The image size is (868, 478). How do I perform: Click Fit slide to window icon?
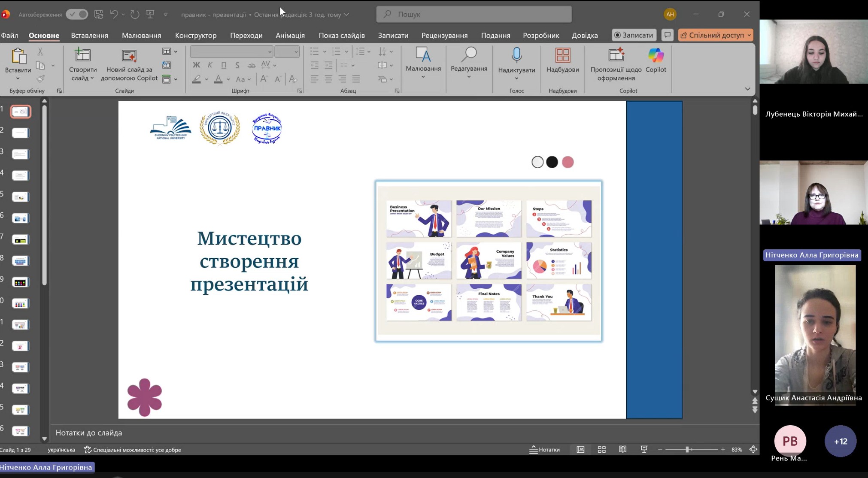click(753, 449)
